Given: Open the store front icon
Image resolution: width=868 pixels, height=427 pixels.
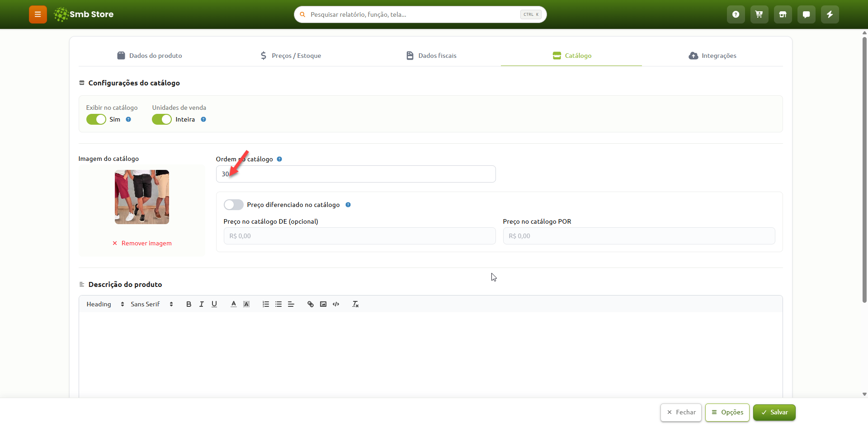Looking at the screenshot, I should [783, 14].
